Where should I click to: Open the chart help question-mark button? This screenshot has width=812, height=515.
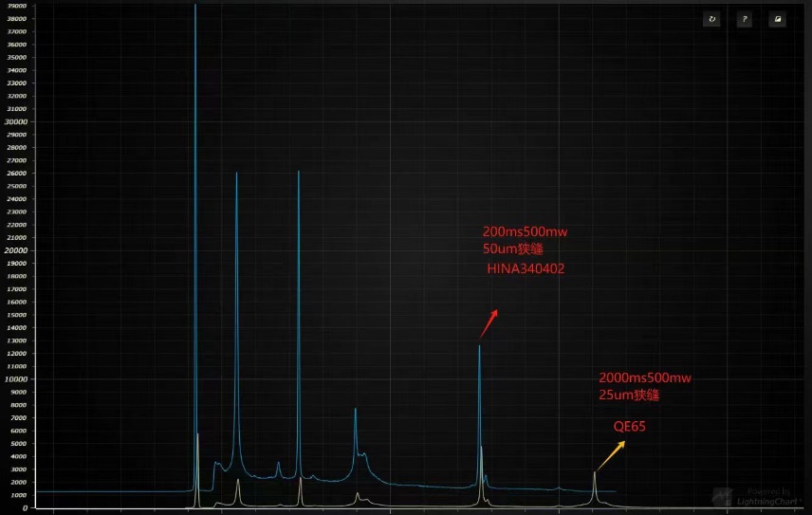(744, 19)
